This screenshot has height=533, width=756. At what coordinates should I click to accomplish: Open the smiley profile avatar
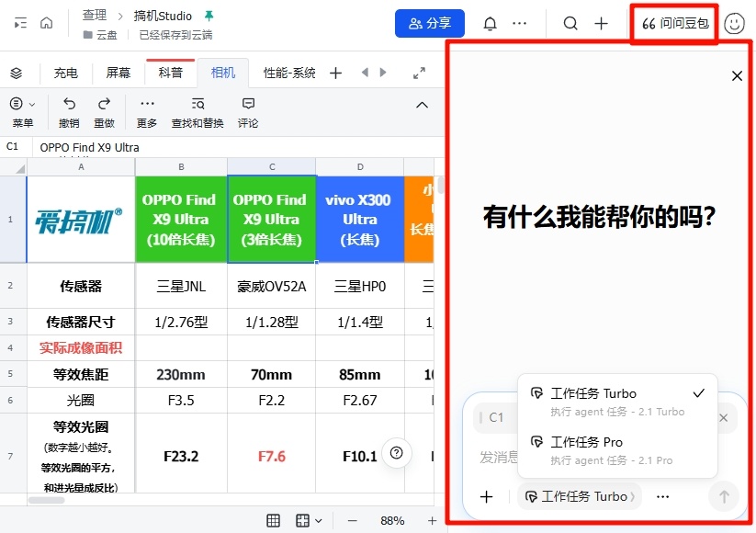click(x=734, y=23)
